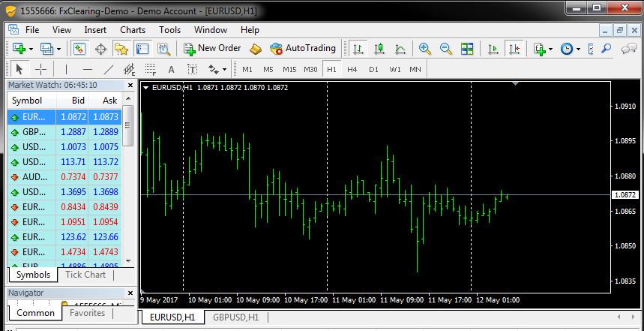
Task: Open the profiles dropdown arrow
Action: coord(58,49)
